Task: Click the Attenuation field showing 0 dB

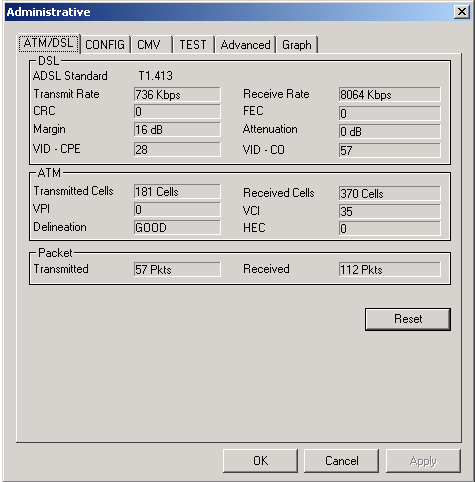Action: (x=389, y=131)
